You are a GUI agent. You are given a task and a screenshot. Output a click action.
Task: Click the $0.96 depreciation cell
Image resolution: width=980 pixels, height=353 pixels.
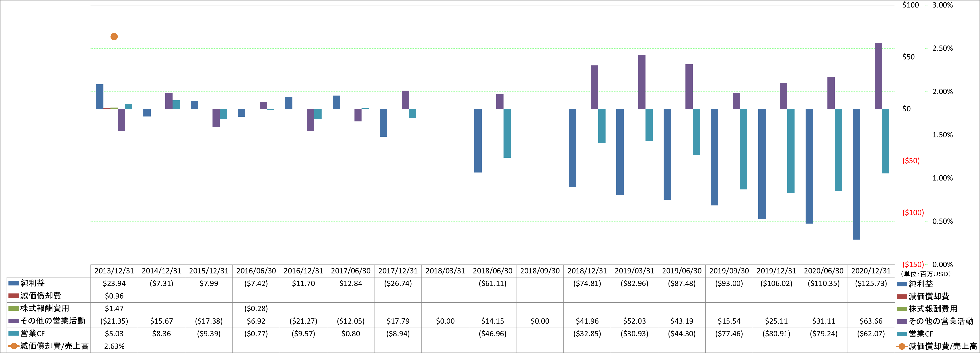pos(114,296)
